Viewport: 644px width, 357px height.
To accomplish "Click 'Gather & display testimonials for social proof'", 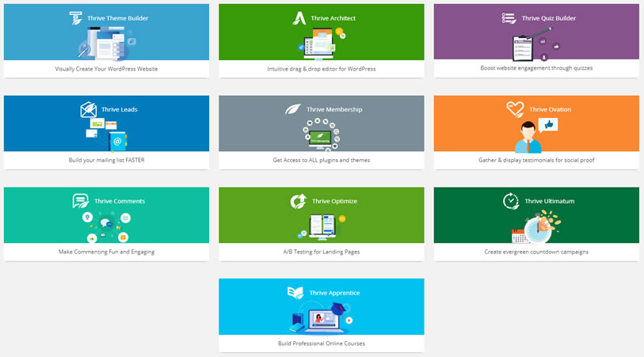I will pyautogui.click(x=536, y=160).
